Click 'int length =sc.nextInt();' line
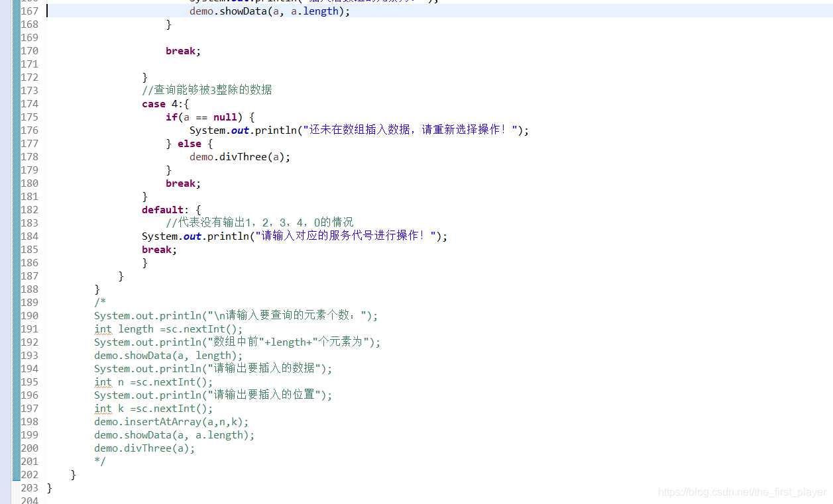This screenshot has width=833, height=504. [168, 329]
